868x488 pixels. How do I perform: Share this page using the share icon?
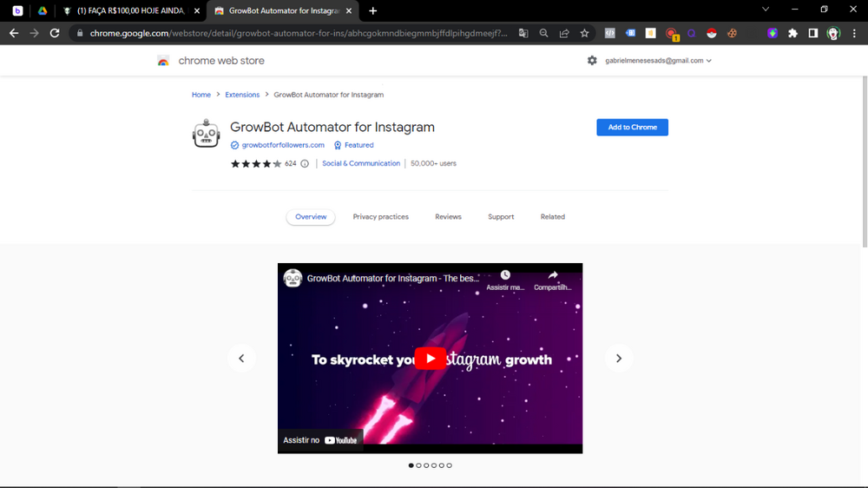pyautogui.click(x=564, y=33)
